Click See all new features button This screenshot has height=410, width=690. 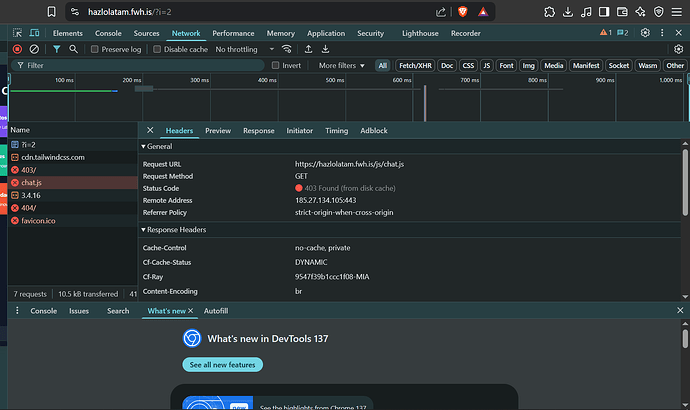click(x=222, y=365)
